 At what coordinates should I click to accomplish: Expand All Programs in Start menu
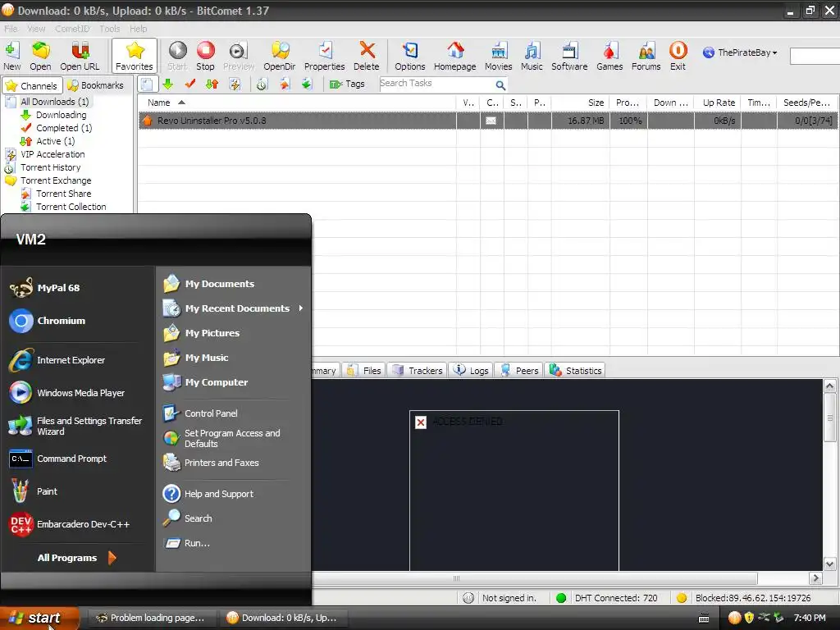point(77,558)
